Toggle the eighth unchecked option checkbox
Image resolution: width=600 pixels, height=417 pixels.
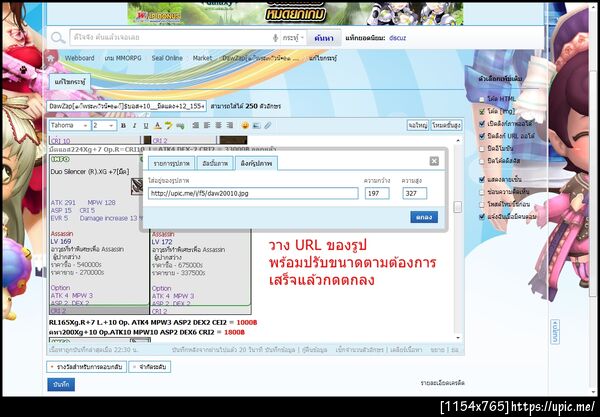482,192
